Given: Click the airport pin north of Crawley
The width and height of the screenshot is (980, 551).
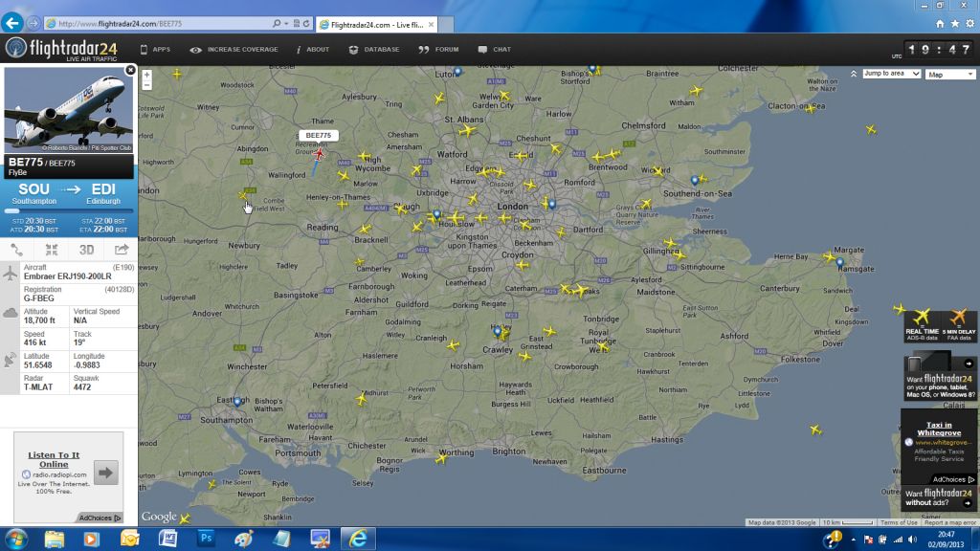Looking at the screenshot, I should [498, 332].
